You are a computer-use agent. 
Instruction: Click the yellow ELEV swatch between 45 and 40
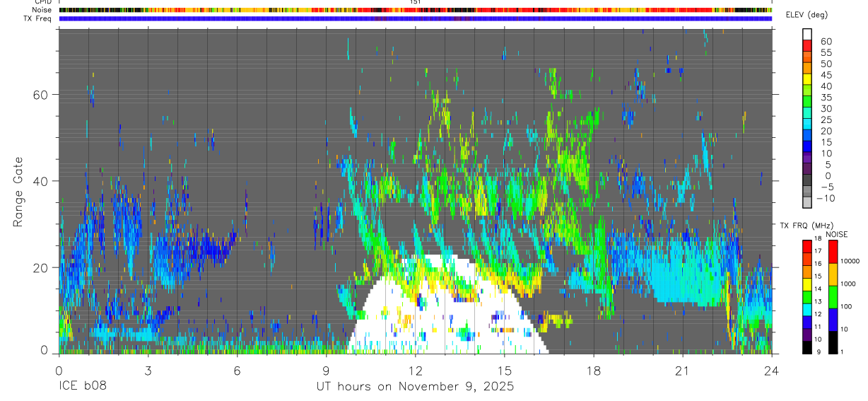click(x=807, y=79)
